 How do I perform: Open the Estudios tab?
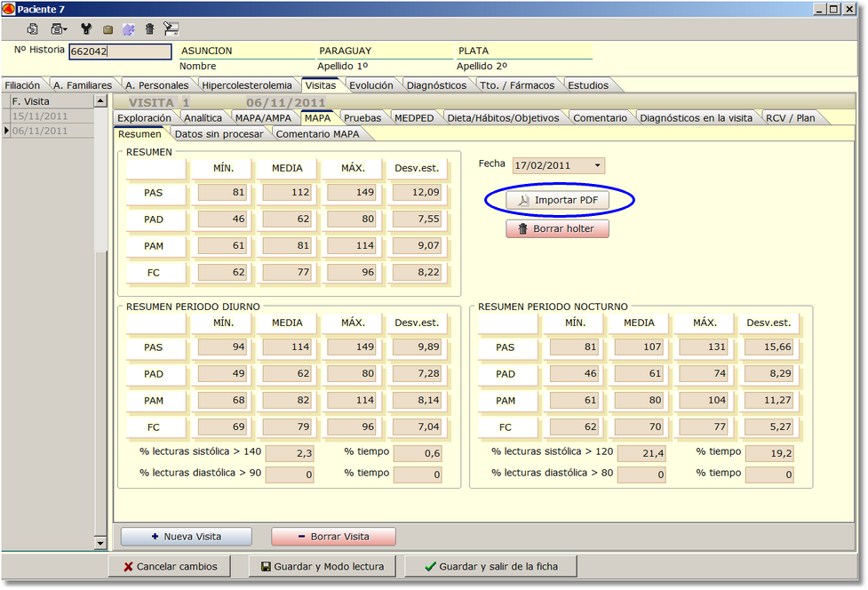click(x=588, y=85)
